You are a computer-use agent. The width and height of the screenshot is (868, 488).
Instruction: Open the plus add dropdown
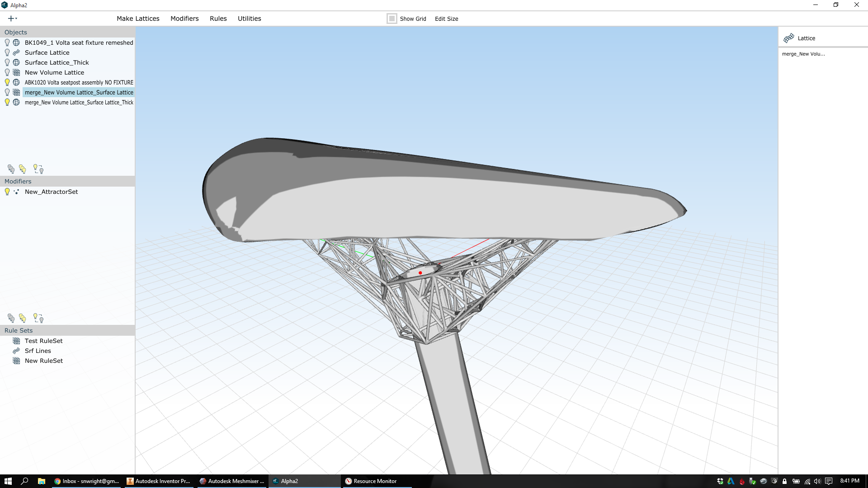pos(13,19)
